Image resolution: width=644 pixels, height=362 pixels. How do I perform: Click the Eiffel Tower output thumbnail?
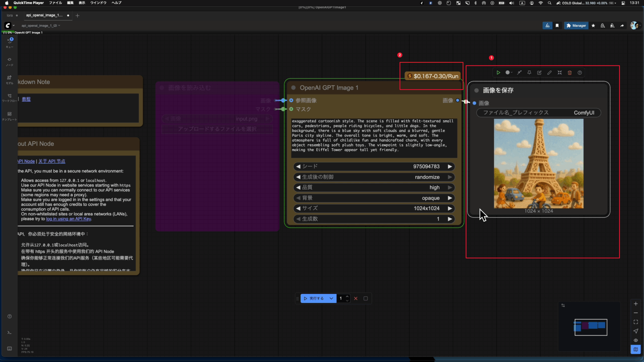539,163
